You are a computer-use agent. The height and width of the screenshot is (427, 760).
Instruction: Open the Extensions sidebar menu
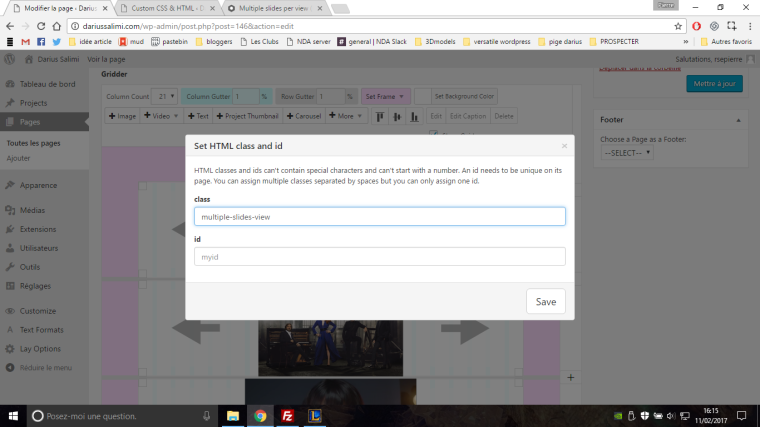(38, 229)
